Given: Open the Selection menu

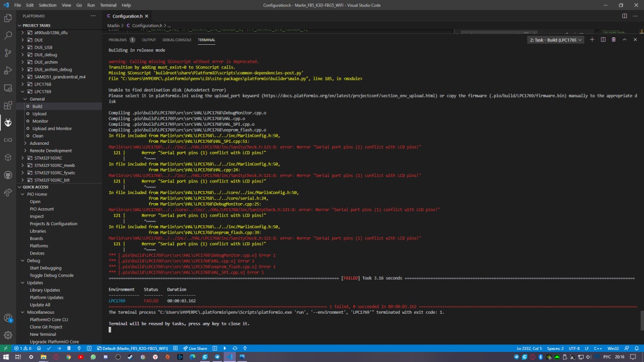Looking at the screenshot, I should coord(48,5).
